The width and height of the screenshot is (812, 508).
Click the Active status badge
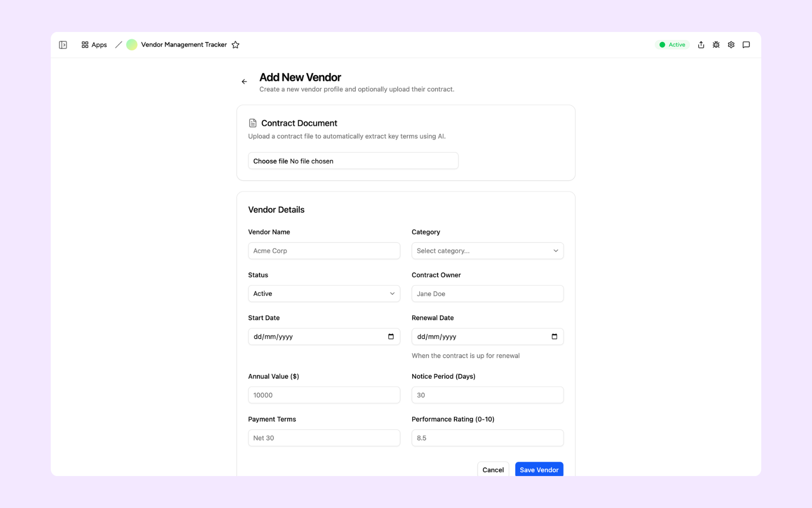tap(672, 45)
